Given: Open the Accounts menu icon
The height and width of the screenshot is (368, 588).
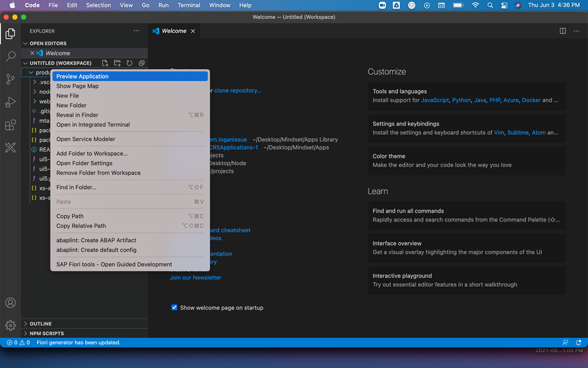Looking at the screenshot, I should point(10,303).
